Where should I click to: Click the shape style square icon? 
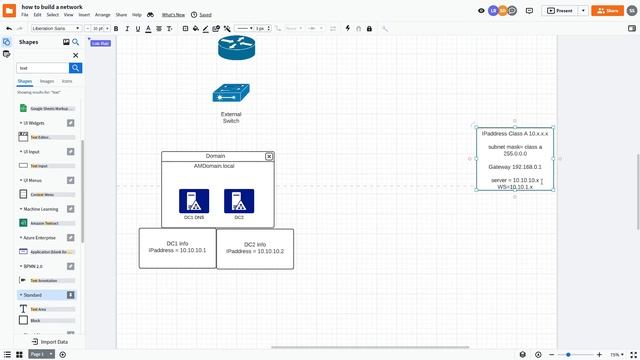pos(185,29)
